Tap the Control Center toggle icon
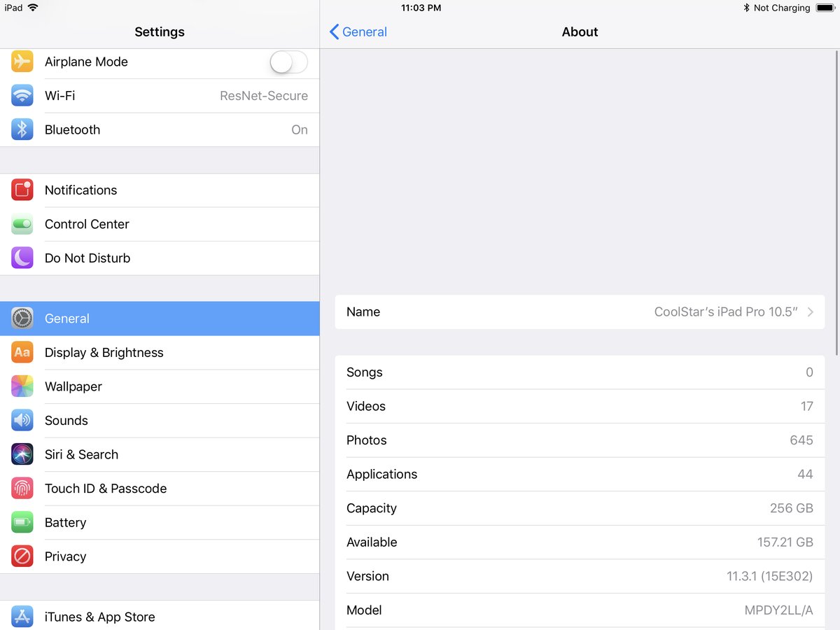The image size is (840, 630). (x=22, y=224)
